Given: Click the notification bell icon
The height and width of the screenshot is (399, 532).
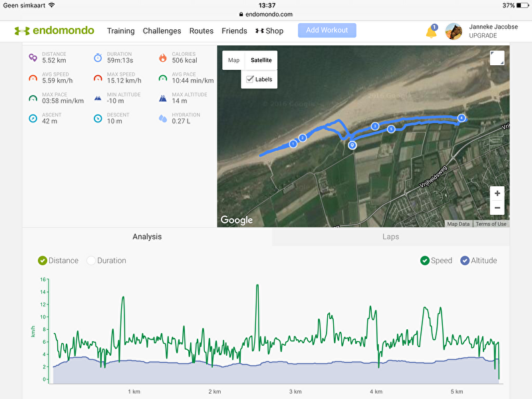Looking at the screenshot, I should [x=431, y=31].
